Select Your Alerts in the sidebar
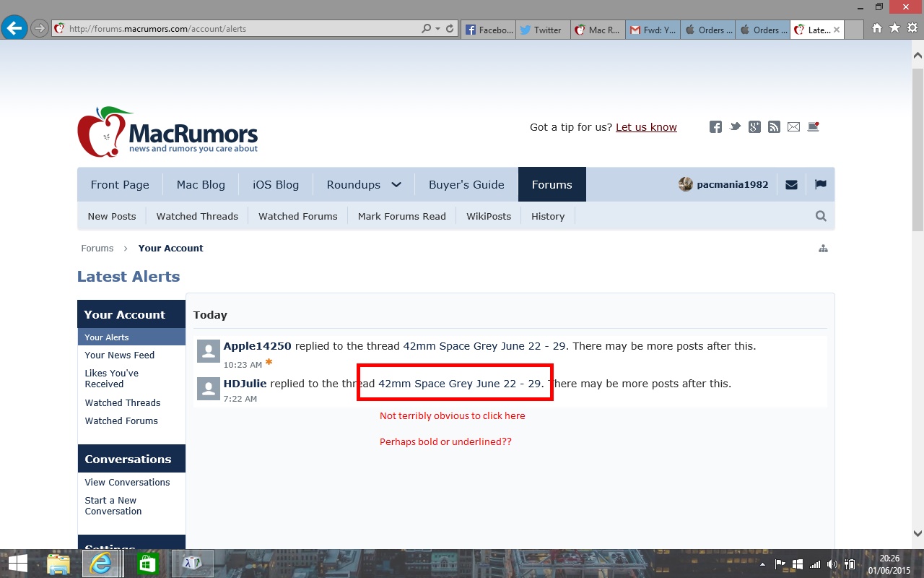Viewport: 924px width, 578px height. pyautogui.click(x=131, y=337)
